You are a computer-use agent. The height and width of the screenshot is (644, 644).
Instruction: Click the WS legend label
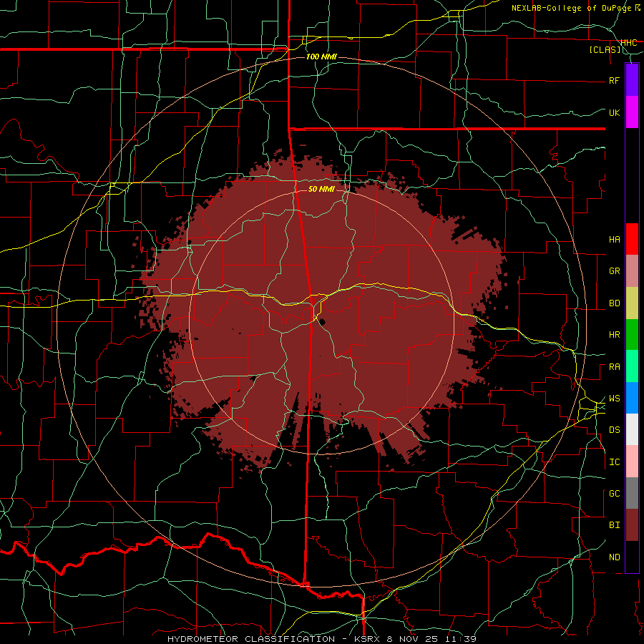(614, 399)
